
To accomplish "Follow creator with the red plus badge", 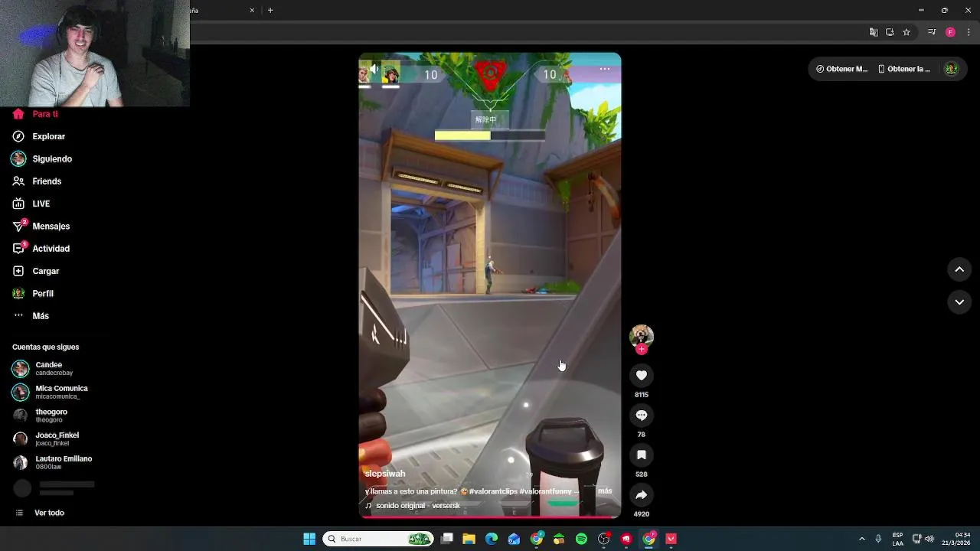I will (x=642, y=349).
